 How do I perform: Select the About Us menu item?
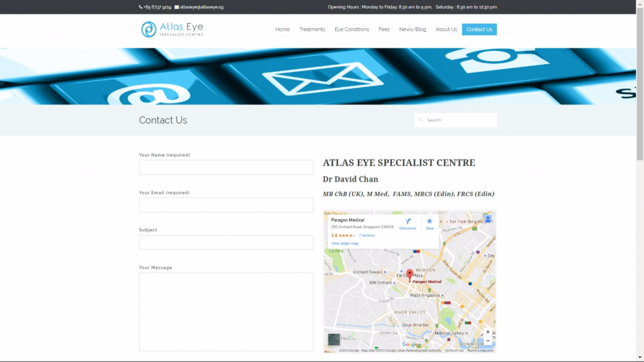446,30
